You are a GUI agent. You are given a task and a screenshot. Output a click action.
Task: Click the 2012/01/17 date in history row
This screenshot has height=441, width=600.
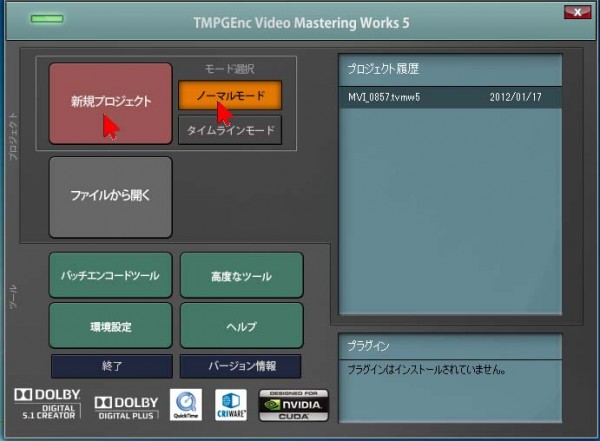tap(515, 97)
